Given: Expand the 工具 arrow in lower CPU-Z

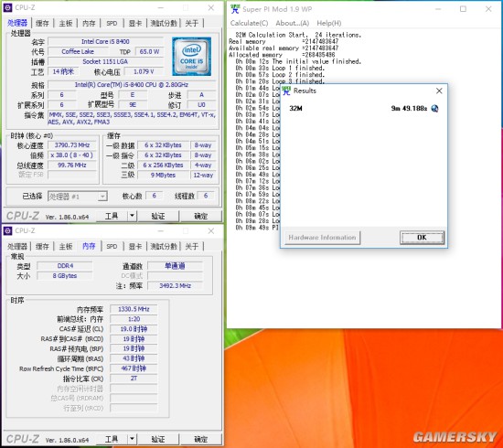Looking at the screenshot, I should pyautogui.click(x=133, y=439).
